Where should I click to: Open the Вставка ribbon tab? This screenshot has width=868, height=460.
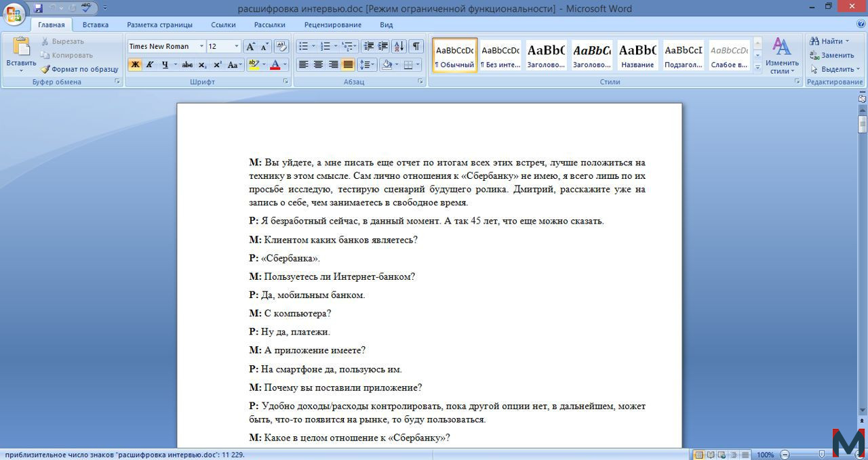pos(96,25)
